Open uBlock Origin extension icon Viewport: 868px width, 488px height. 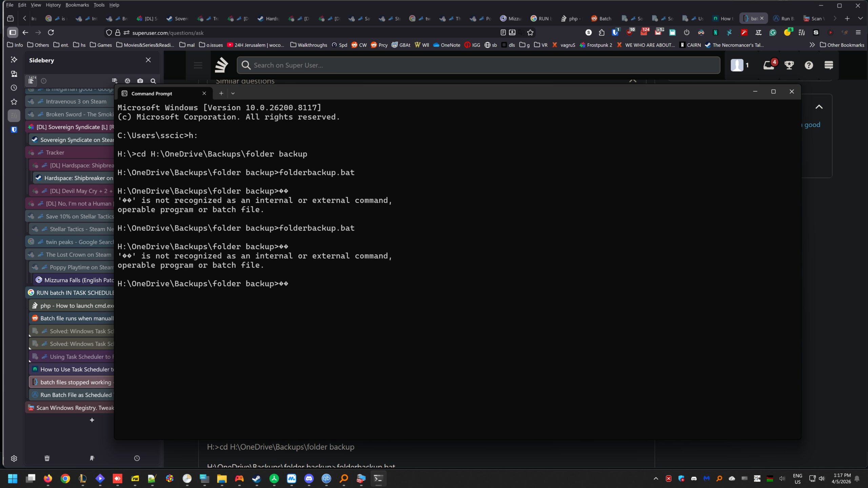(x=630, y=33)
